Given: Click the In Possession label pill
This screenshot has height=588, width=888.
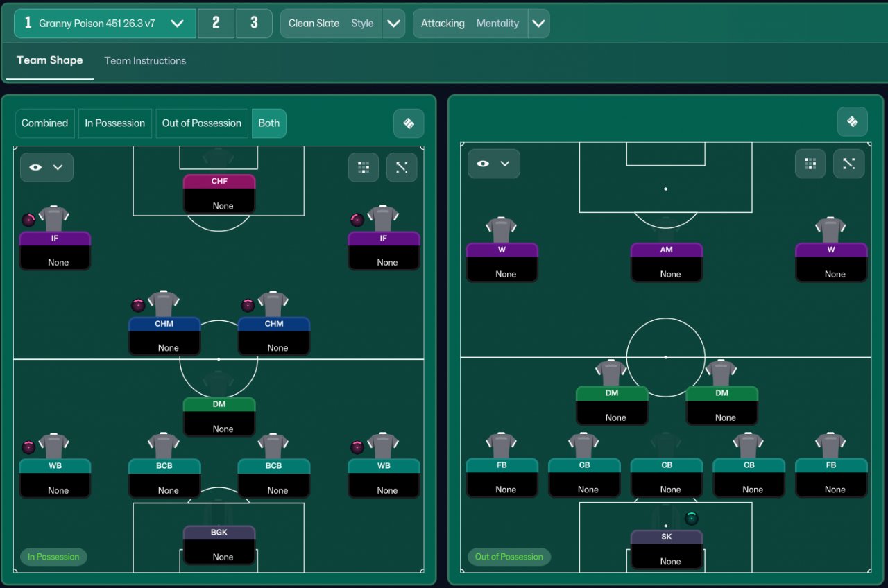Looking at the screenshot, I should [x=53, y=557].
